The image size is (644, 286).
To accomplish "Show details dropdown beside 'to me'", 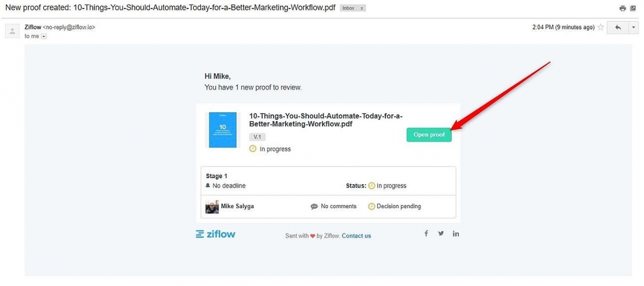I will pyautogui.click(x=44, y=36).
